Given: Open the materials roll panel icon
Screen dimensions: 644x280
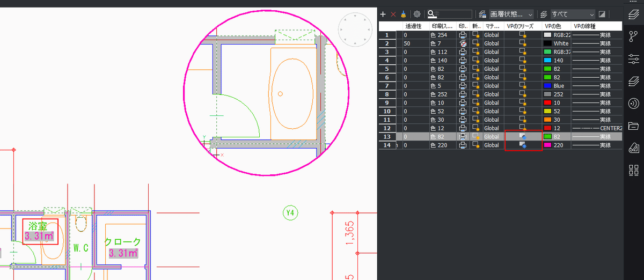Looking at the screenshot, I should pyautogui.click(x=633, y=149).
